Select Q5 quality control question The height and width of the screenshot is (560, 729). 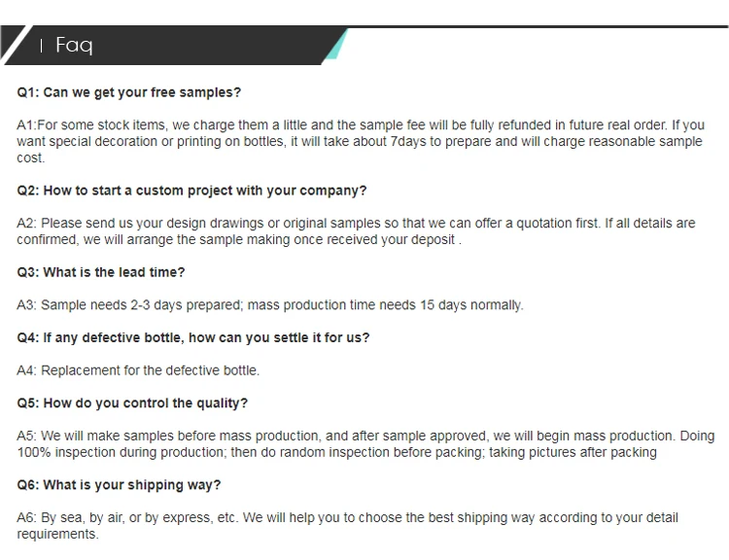click(132, 403)
